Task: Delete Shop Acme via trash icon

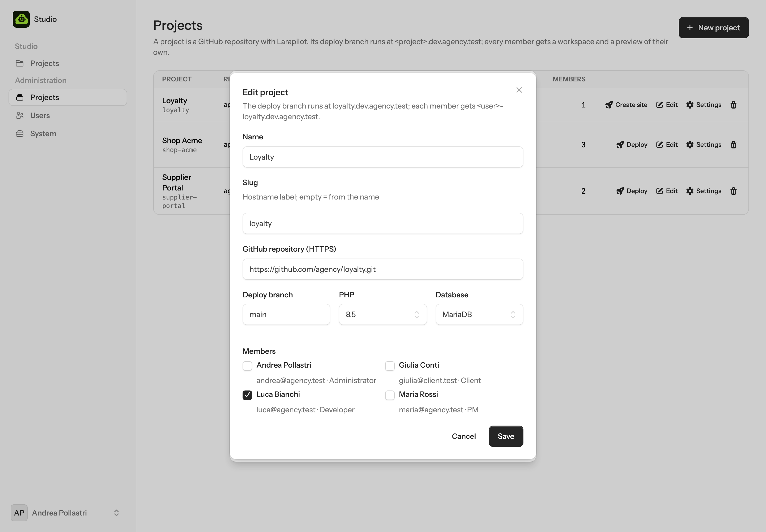Action: point(733,145)
